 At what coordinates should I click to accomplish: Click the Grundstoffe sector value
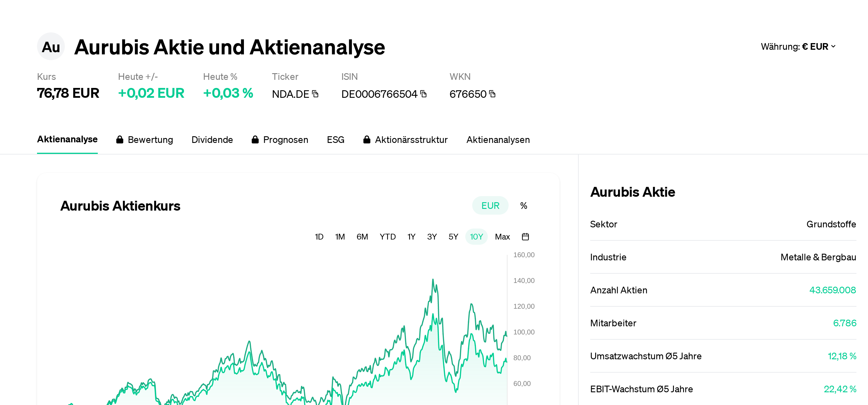pyautogui.click(x=831, y=224)
